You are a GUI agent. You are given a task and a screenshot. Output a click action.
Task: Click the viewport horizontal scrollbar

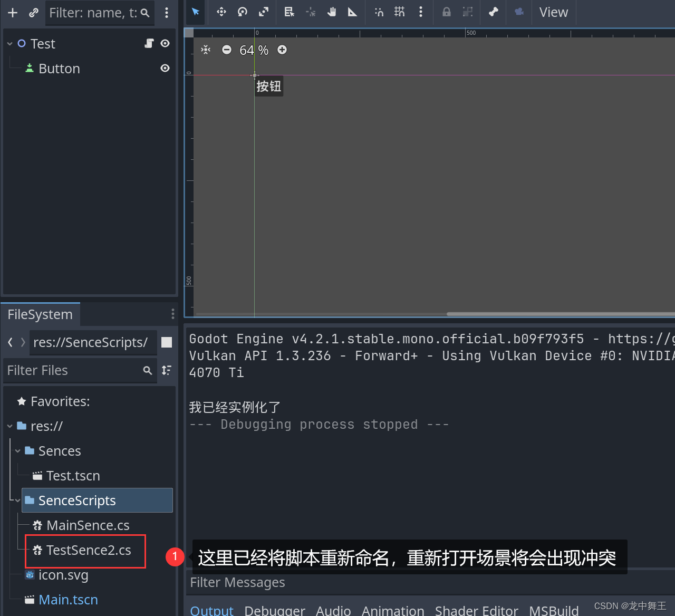click(561, 314)
